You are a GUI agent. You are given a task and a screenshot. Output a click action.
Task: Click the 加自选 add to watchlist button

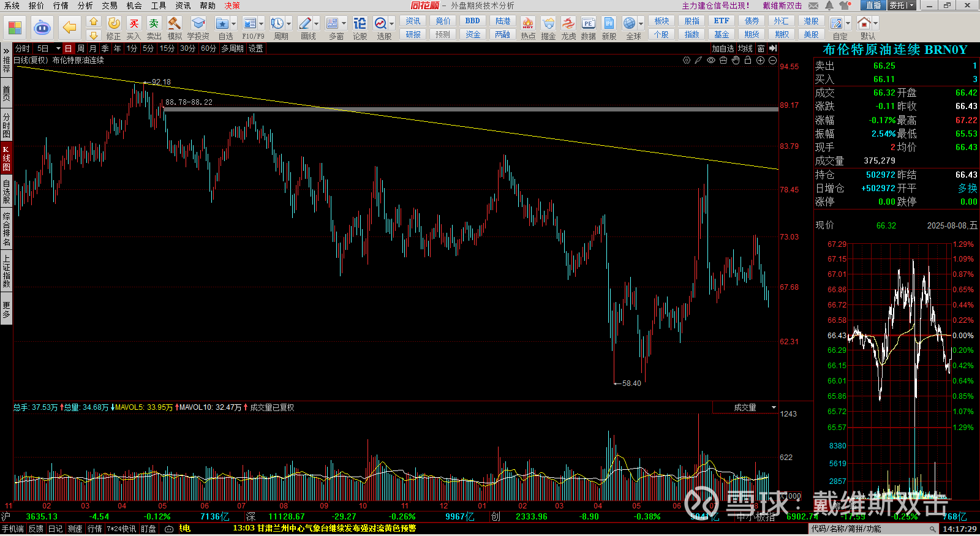point(723,48)
